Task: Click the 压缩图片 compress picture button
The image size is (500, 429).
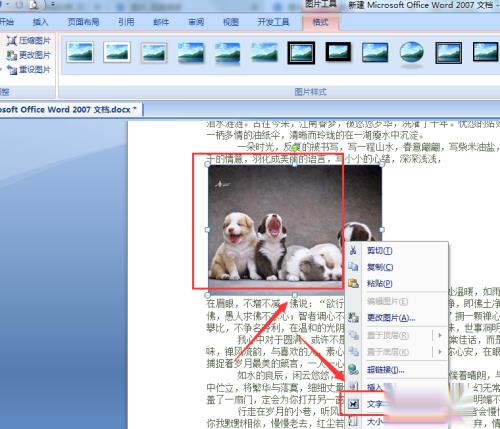Action: [29, 41]
